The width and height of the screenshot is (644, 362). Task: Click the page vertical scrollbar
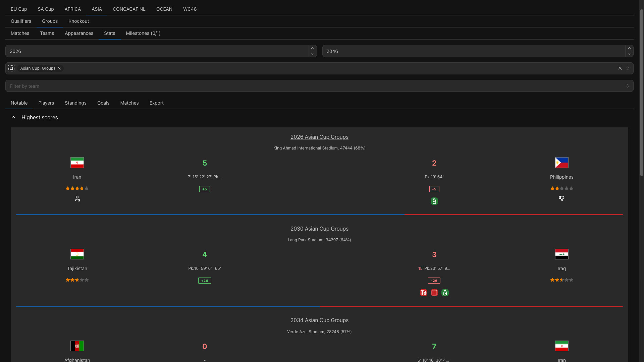(x=641, y=92)
